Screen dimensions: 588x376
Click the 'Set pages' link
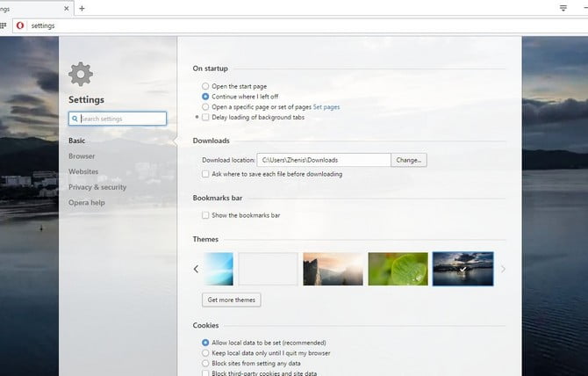click(326, 106)
